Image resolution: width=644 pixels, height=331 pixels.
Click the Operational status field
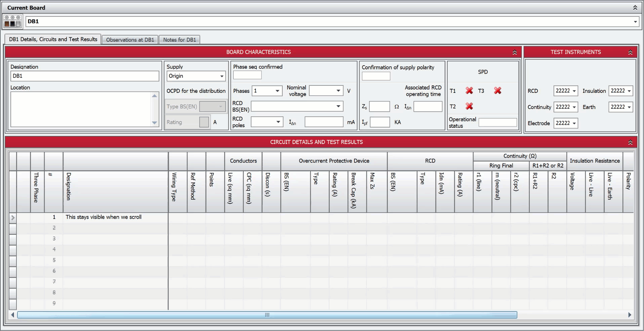498,122
